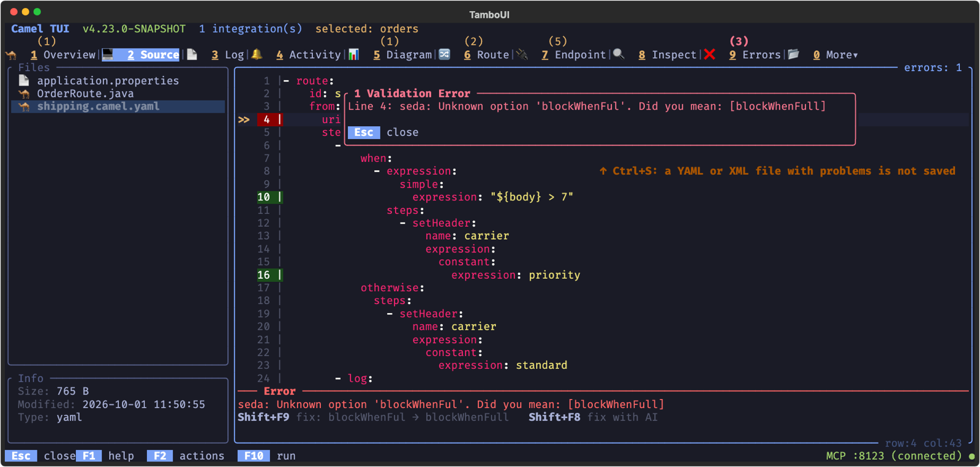Click '1 Validation Error' popup title
The image size is (980, 467).
[412, 93]
